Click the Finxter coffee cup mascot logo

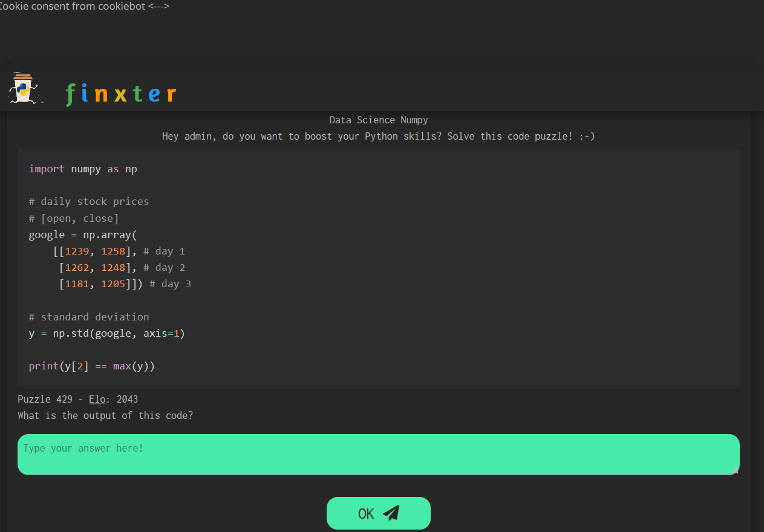(x=25, y=89)
